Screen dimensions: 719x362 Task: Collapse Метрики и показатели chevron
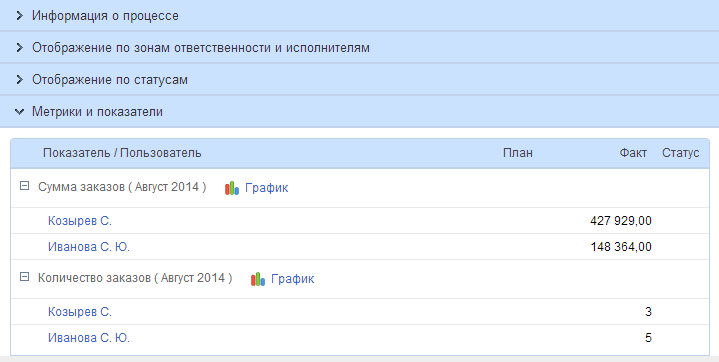coord(19,112)
